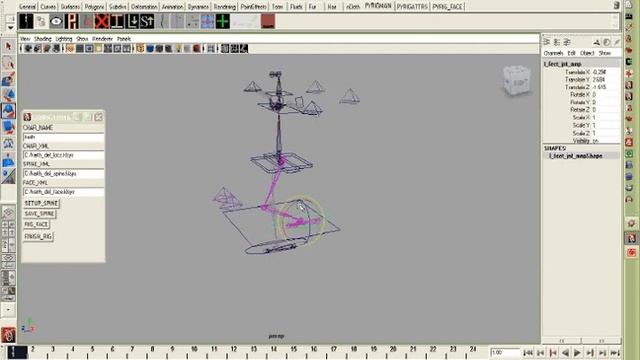Image resolution: width=640 pixels, height=360 pixels.
Task: Toggle the light bulb lighting icon
Action: coord(178,49)
